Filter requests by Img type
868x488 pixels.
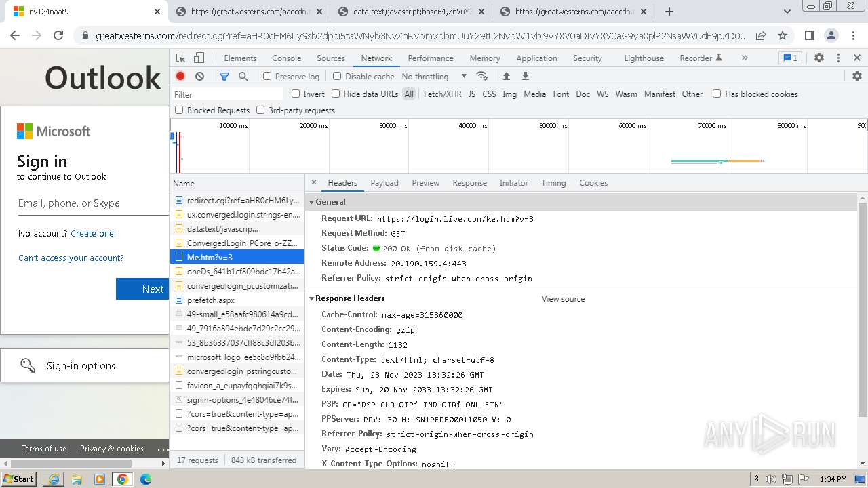[509, 94]
